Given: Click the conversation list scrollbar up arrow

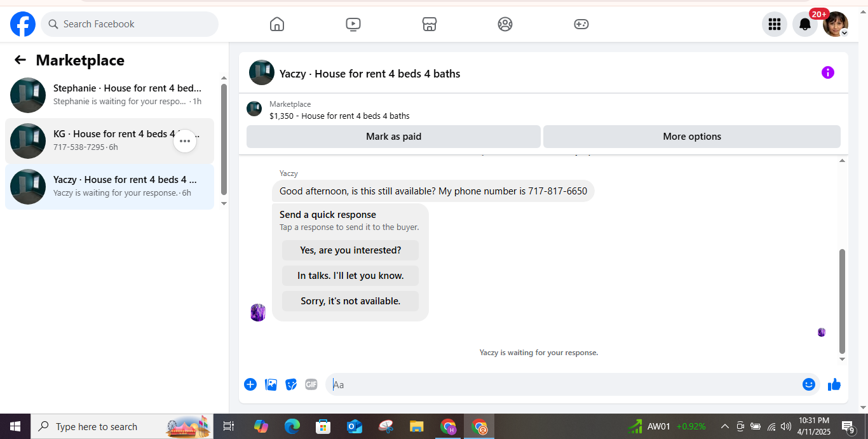Looking at the screenshot, I should pyautogui.click(x=224, y=78).
